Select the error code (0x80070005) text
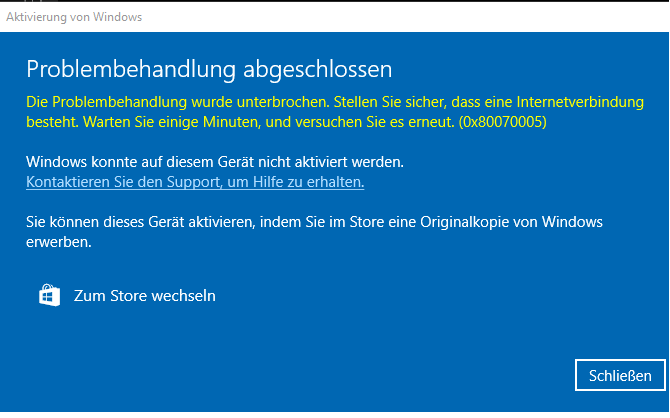Screen dimensions: 670x418 (x=502, y=122)
